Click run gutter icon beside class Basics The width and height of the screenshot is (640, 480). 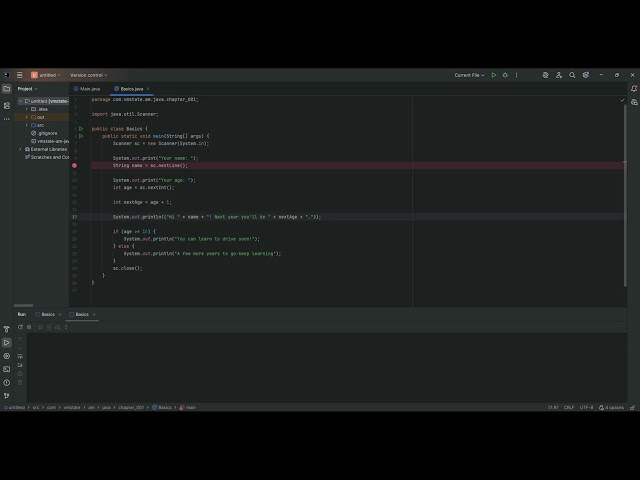click(81, 129)
